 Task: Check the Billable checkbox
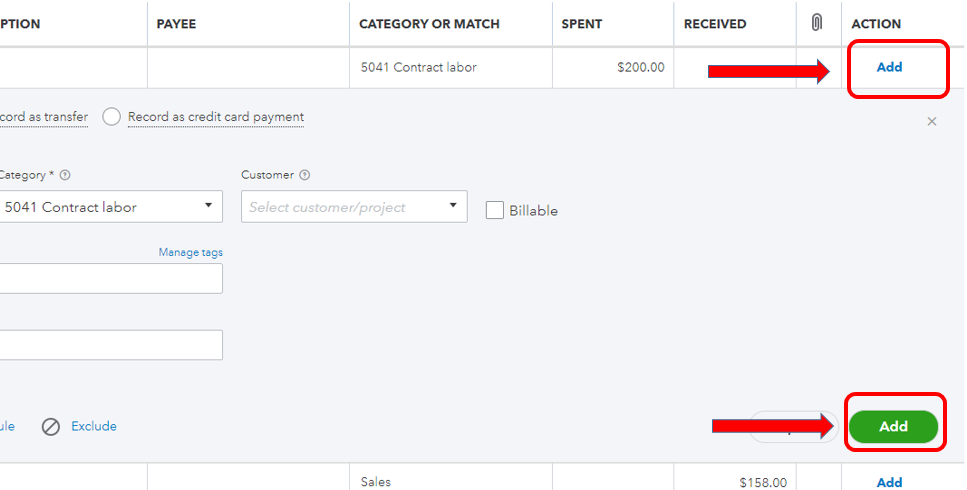click(x=494, y=210)
